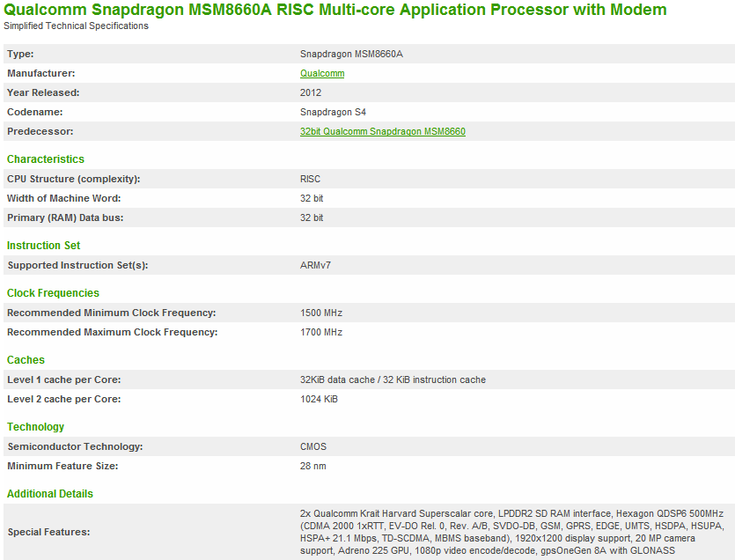Click the 'Clock Frequencies' section heading
The image size is (735, 560).
53,292
